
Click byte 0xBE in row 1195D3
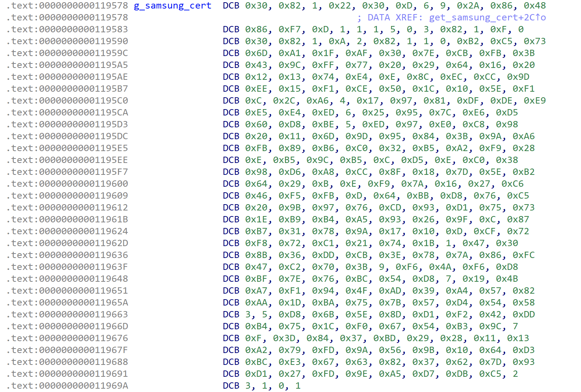pos(323,124)
